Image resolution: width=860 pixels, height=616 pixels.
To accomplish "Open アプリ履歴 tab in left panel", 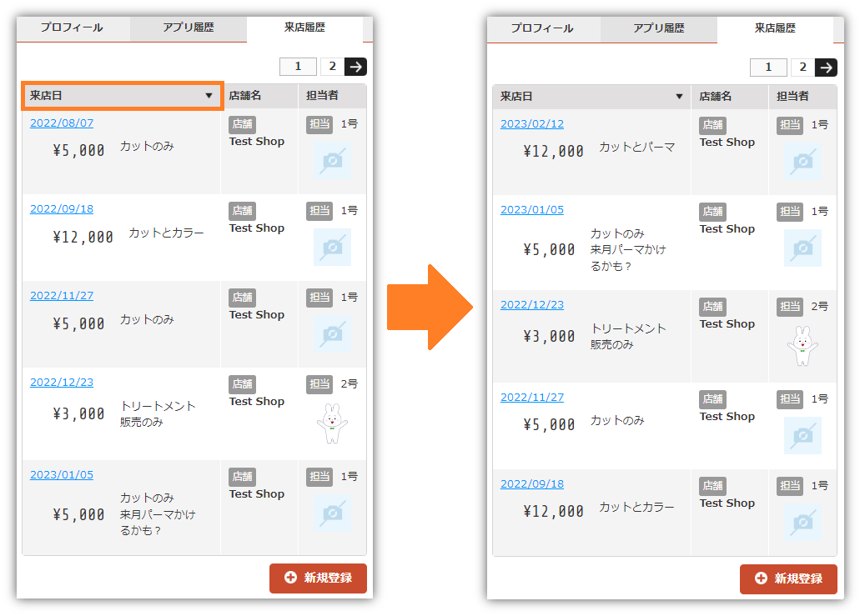I will [189, 28].
